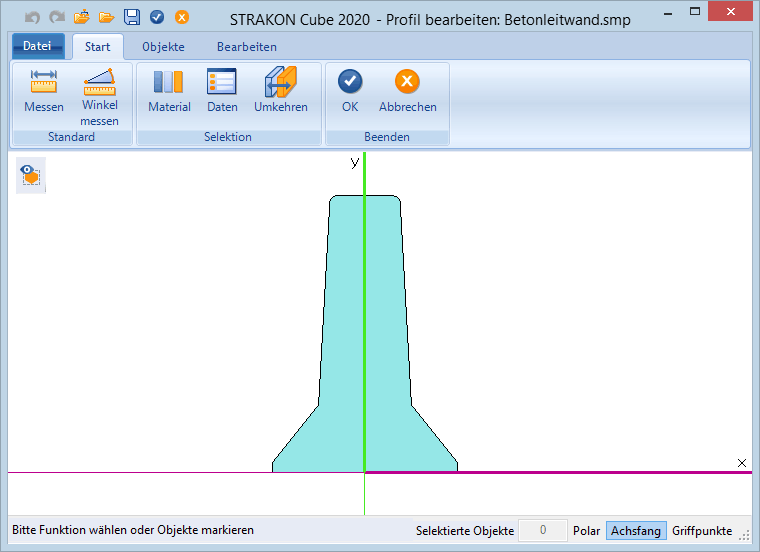This screenshot has width=760, height=552.
Task: Click the 'Standard' ribbon group label
Action: coord(71,137)
